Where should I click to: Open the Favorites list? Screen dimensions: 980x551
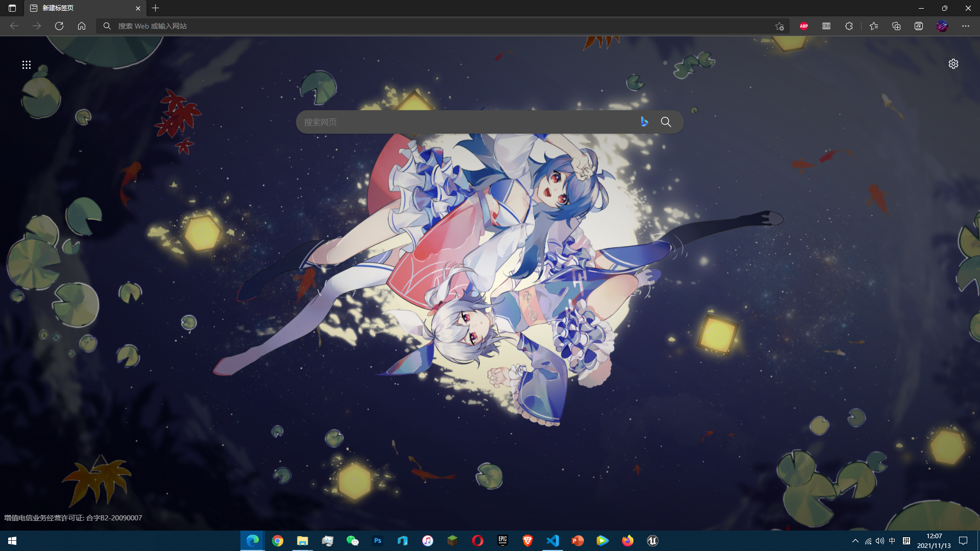[x=874, y=26]
